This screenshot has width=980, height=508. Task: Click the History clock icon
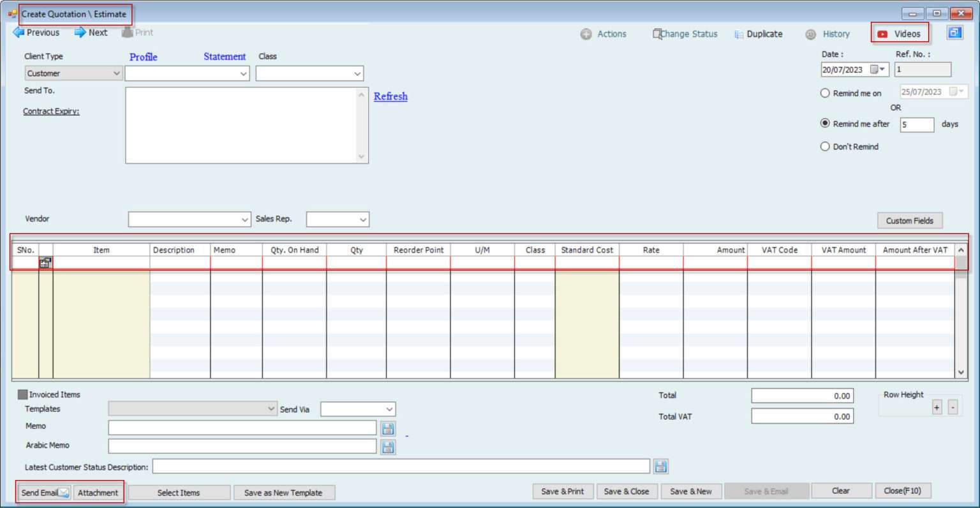810,34
